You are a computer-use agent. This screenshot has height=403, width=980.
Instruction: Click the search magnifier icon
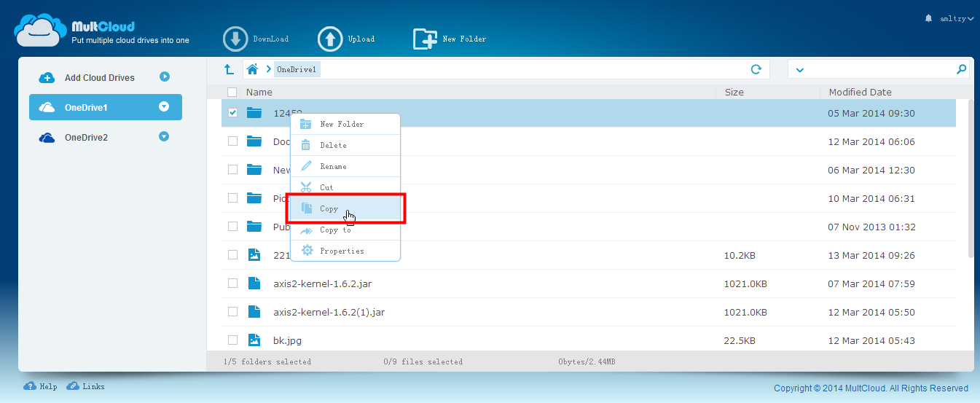point(961,69)
